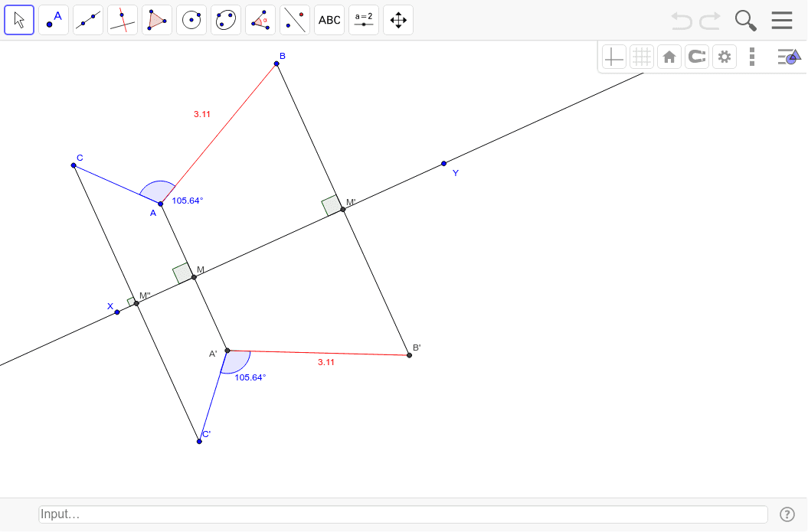Click point C on the left
The height and width of the screenshot is (532, 808).
[x=74, y=165]
